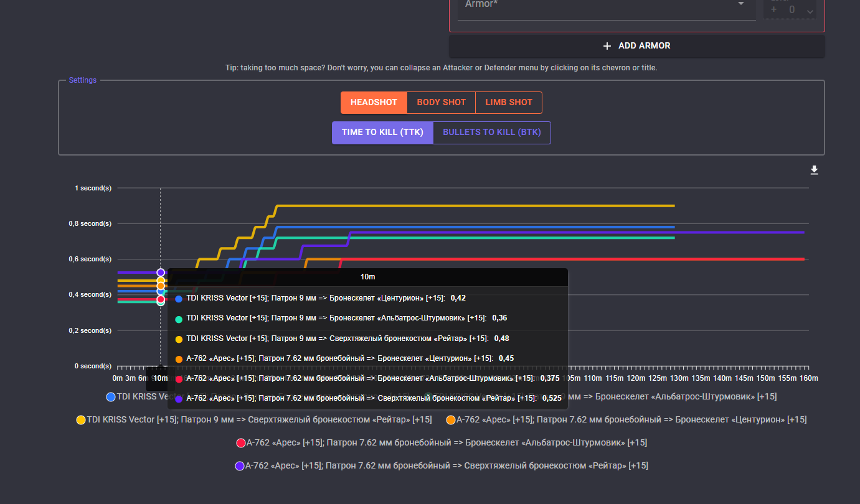Select BODY SHOT mode
Viewport: 860px width, 504px height.
(441, 103)
